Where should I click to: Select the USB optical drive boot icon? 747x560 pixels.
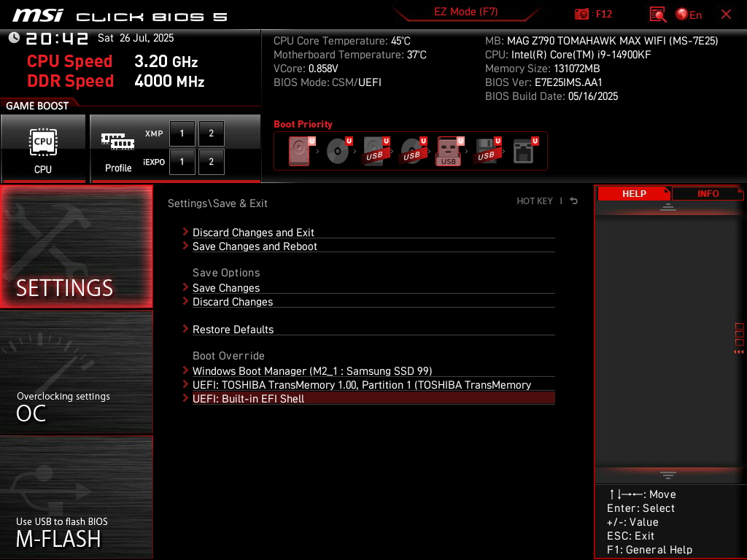click(x=413, y=151)
